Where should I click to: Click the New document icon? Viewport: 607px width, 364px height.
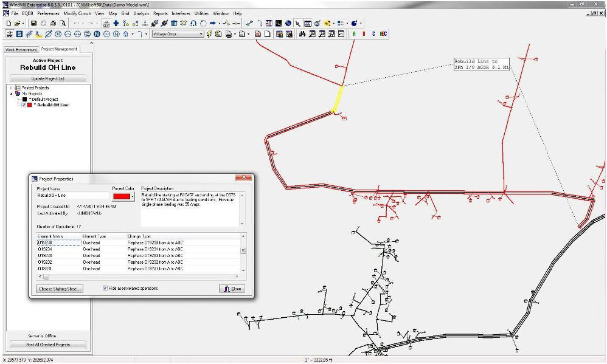tap(9, 23)
